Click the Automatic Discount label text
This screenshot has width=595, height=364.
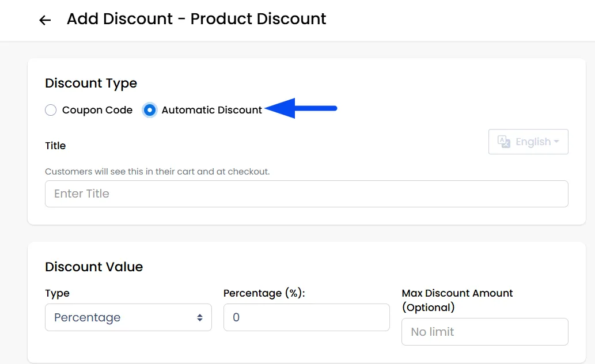tap(212, 110)
